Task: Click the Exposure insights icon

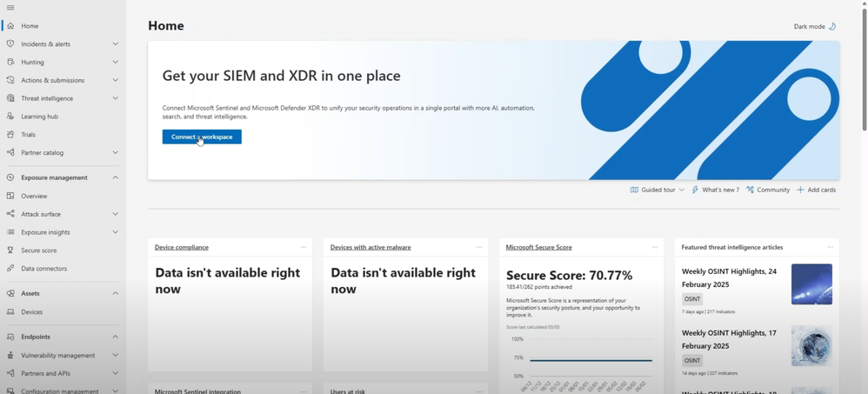Action: point(10,232)
